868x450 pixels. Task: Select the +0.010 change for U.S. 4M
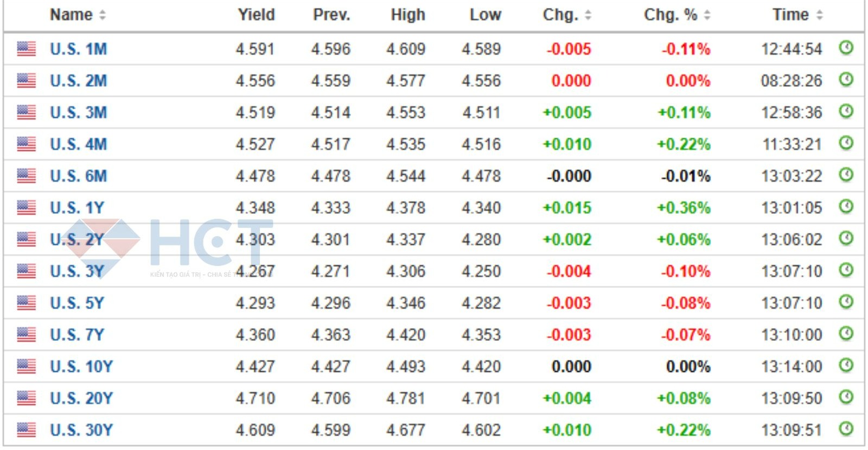click(567, 144)
